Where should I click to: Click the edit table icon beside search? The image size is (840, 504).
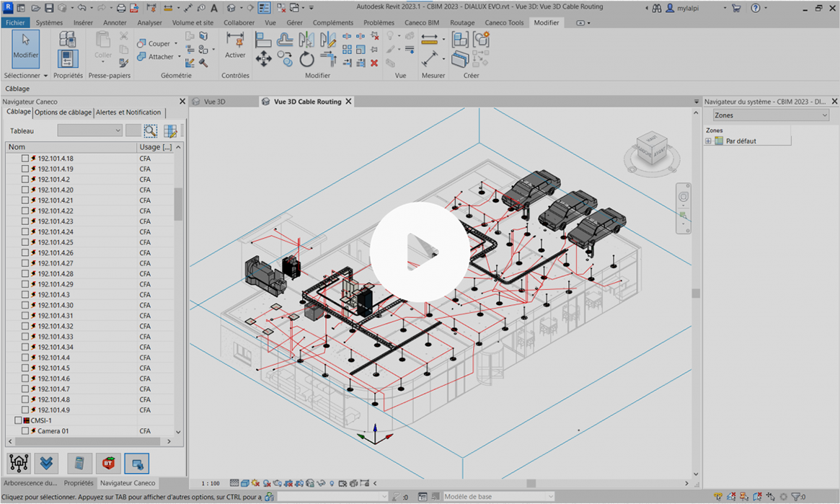pos(170,131)
